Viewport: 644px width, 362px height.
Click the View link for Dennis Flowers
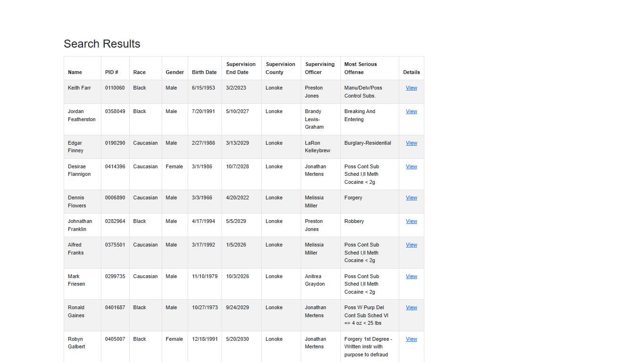point(411,198)
